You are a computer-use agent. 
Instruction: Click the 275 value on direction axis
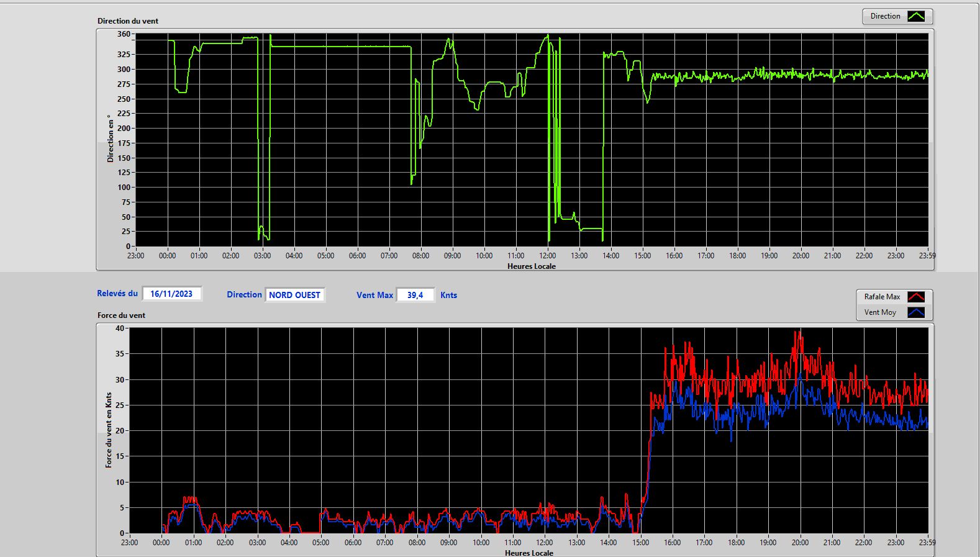[x=124, y=84]
